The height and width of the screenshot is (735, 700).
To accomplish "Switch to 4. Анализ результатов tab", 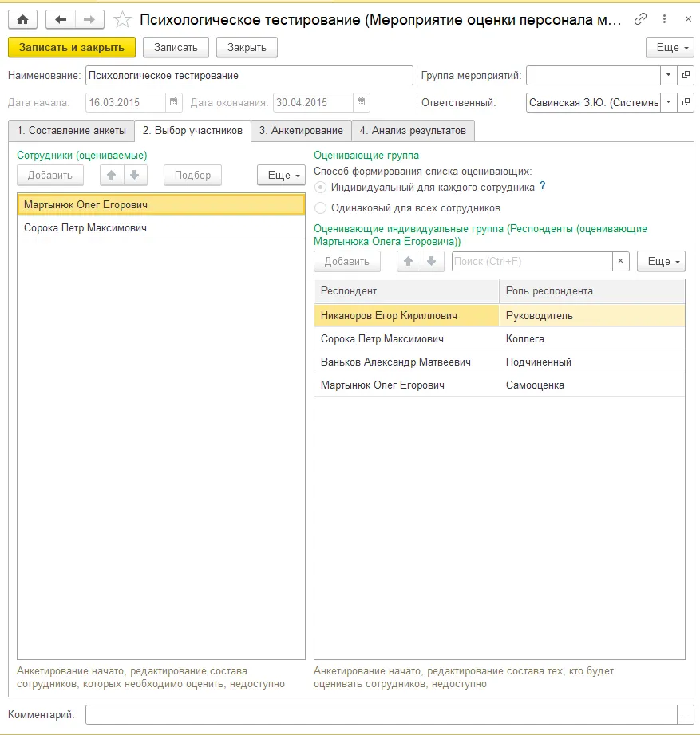I will [x=413, y=131].
